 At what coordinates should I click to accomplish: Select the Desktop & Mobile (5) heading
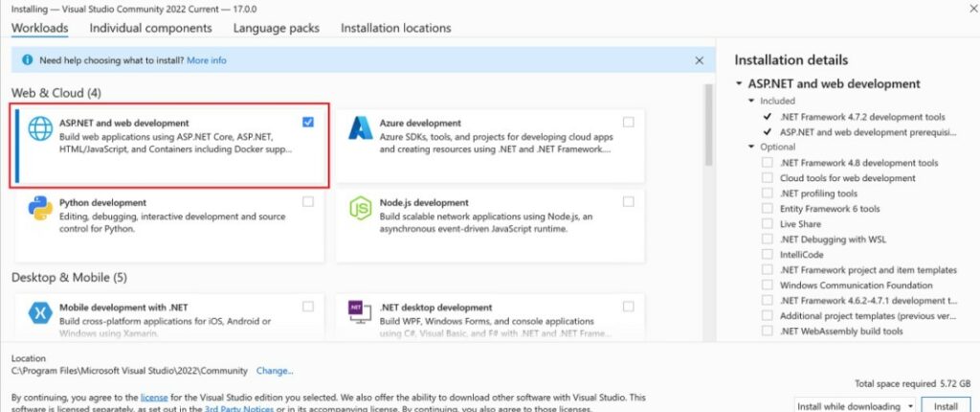click(69, 277)
